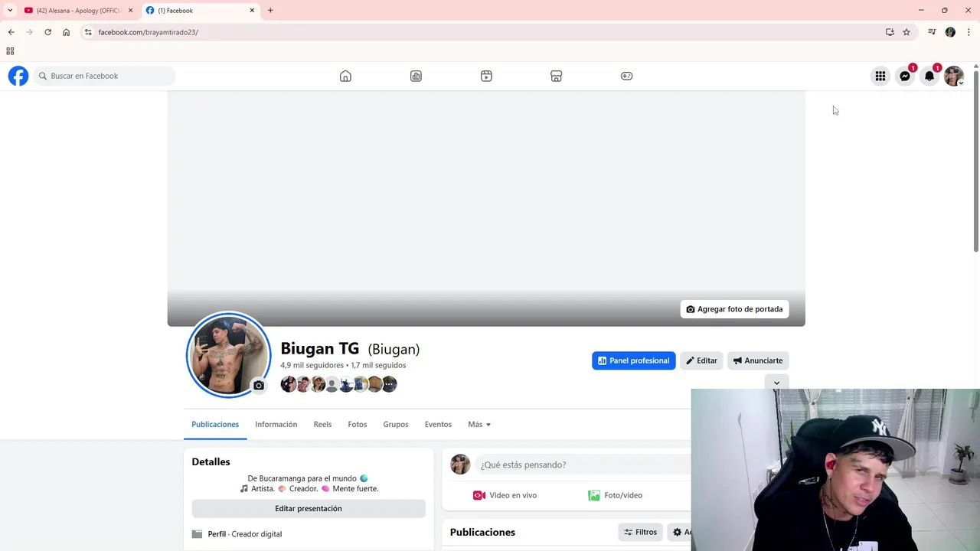980x551 pixels.
Task: Click the Creador digital profile text
Action: click(256, 534)
